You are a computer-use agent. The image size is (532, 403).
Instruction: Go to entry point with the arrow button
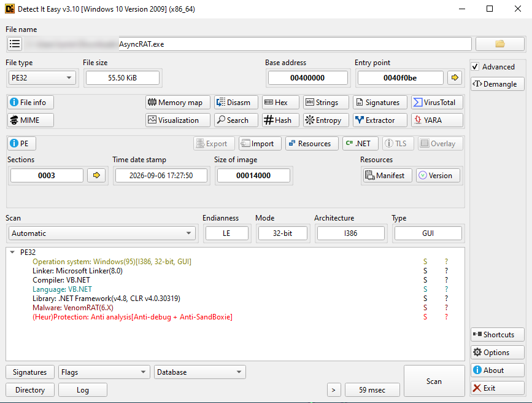[455, 77]
